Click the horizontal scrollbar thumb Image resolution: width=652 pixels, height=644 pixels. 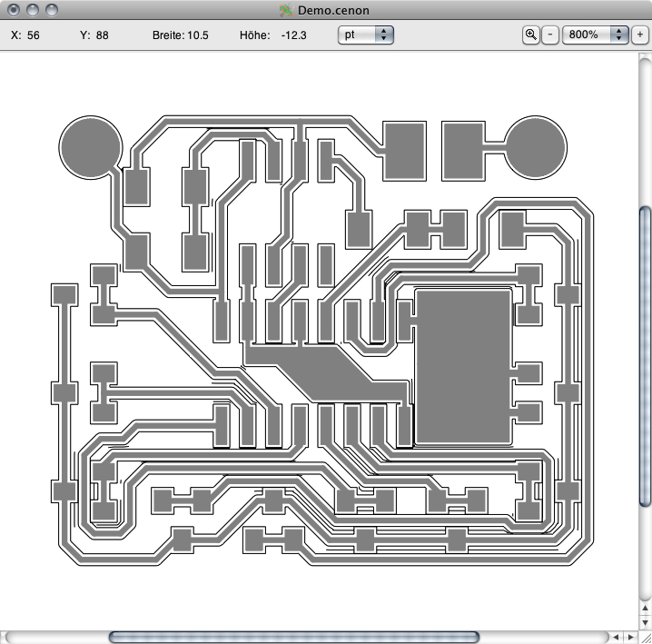click(x=293, y=637)
